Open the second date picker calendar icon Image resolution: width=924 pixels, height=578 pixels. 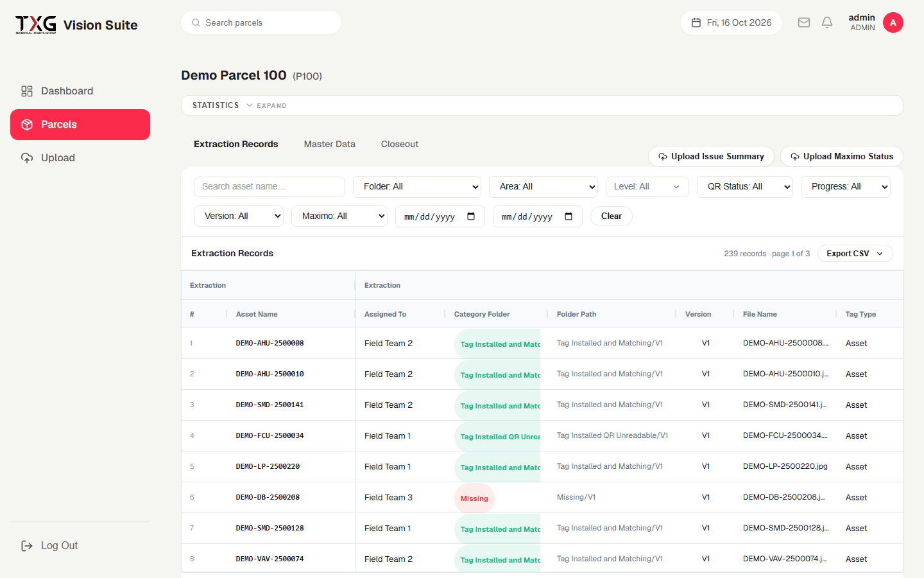pos(569,216)
